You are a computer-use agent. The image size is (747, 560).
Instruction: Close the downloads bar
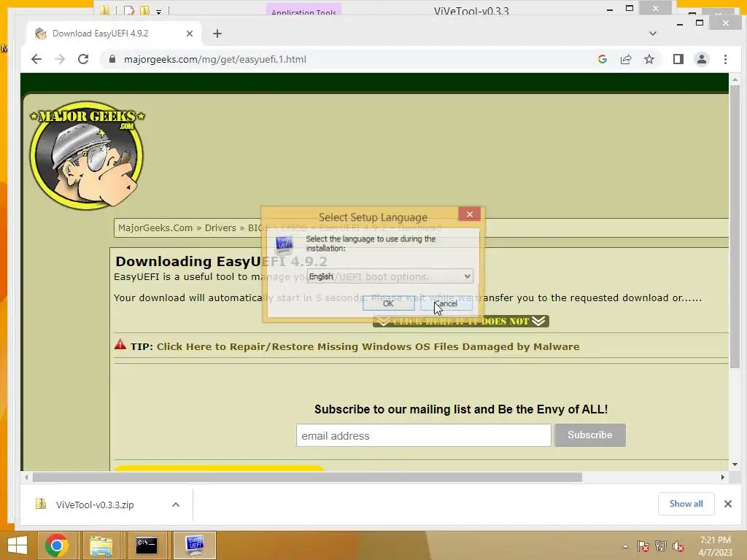tap(728, 504)
